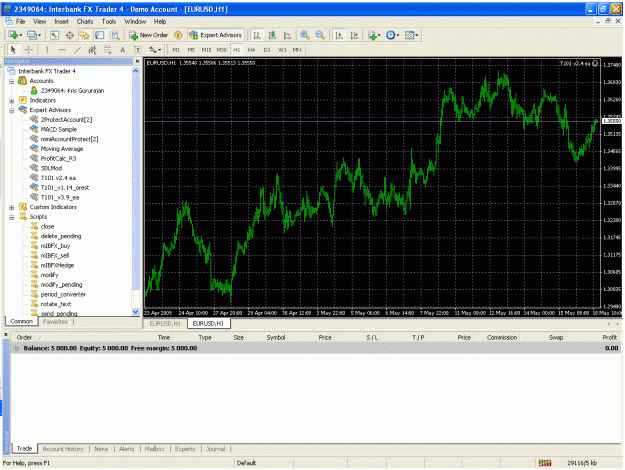Collapse the Scripts tree node
This screenshot has width=625, height=470.
click(12, 217)
